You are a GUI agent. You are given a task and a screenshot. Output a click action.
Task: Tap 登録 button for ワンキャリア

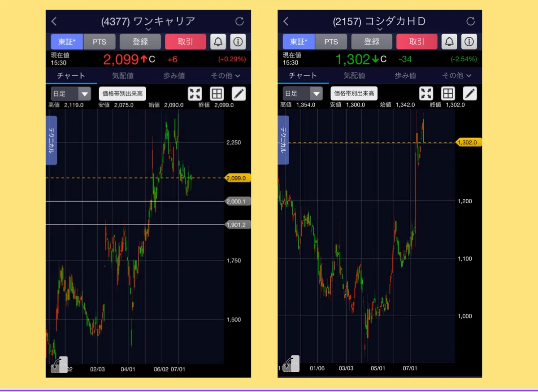coord(140,42)
